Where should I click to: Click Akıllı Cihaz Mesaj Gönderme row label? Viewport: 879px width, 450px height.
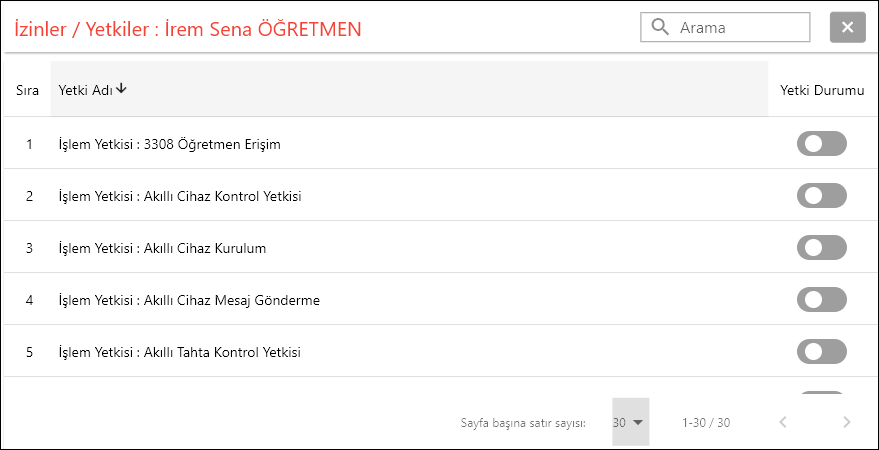(189, 300)
